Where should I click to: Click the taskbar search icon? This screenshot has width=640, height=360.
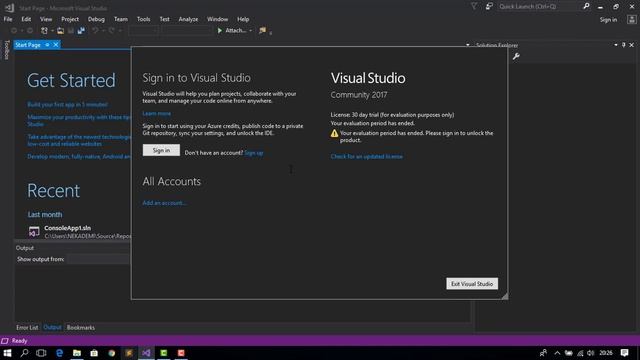pyautogui.click(x=24, y=353)
